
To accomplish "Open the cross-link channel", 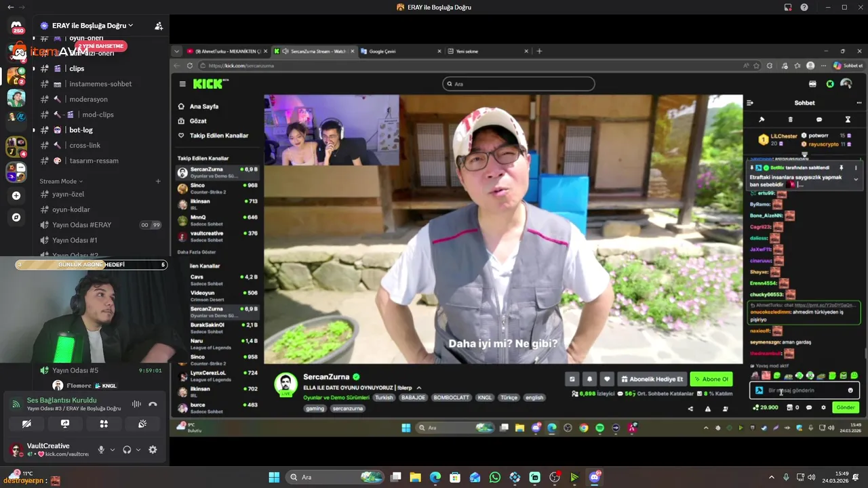I will pyautogui.click(x=101, y=145).
